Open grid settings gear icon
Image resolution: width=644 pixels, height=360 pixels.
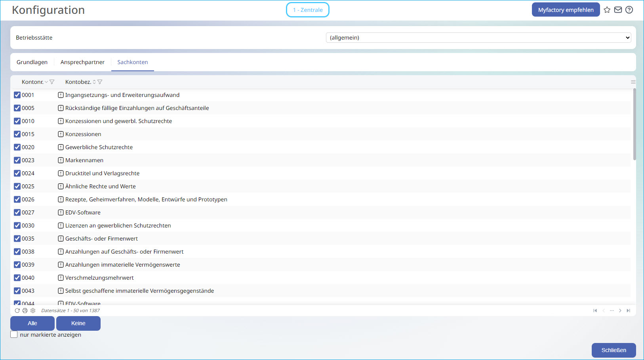33,311
